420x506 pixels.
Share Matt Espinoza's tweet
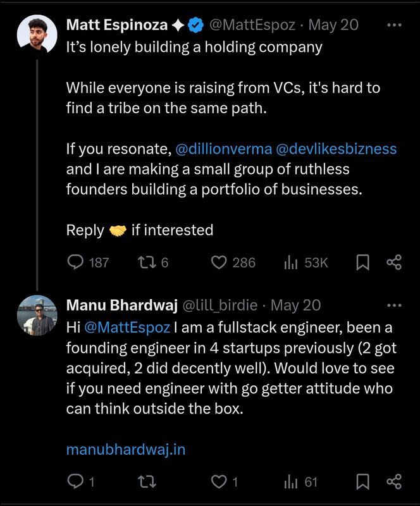(x=394, y=262)
